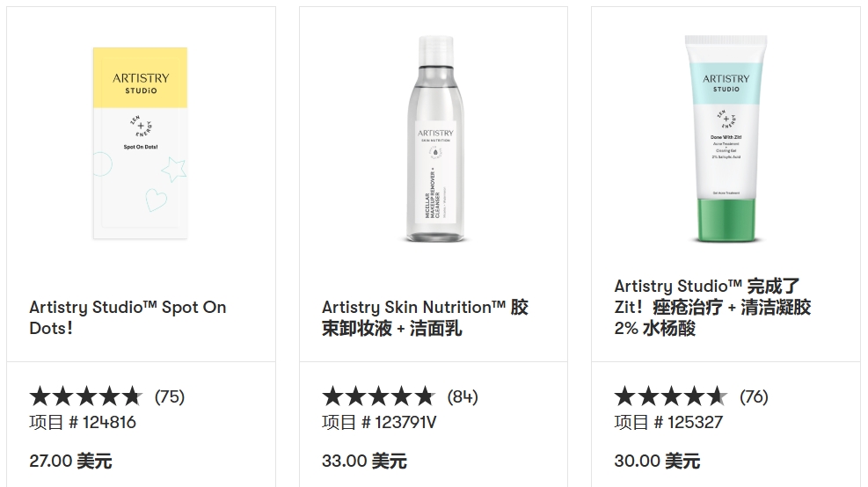868x487 pixels.
Task: Open the Spot On Dots product image
Action: (x=141, y=143)
